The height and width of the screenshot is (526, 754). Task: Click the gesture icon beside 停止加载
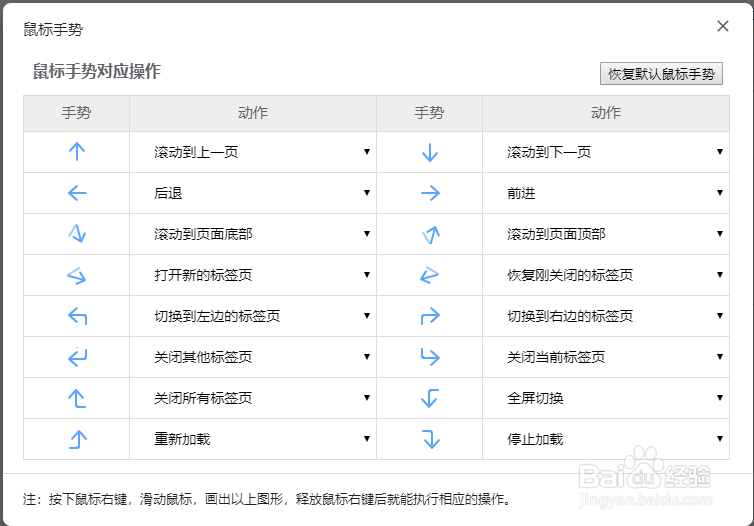coord(429,439)
